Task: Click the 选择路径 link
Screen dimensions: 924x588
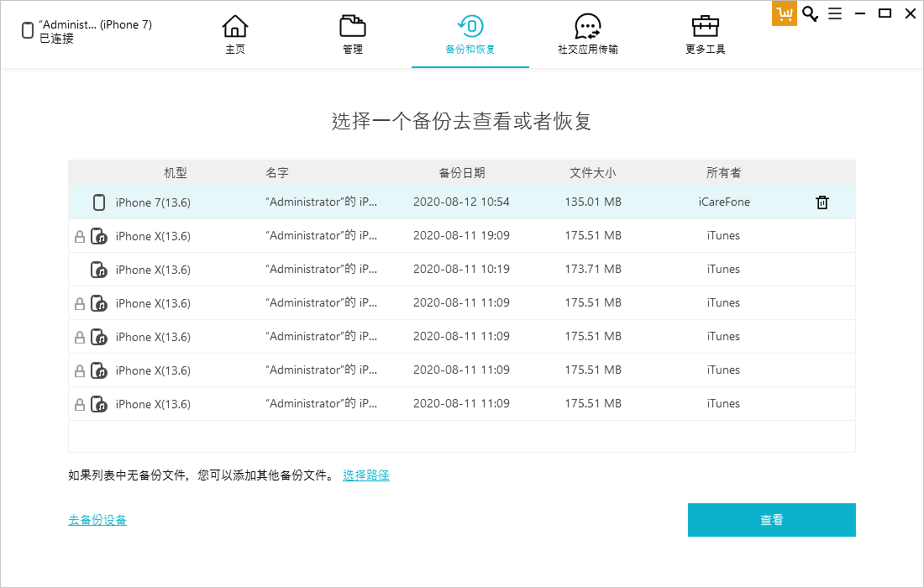Action: click(x=365, y=475)
